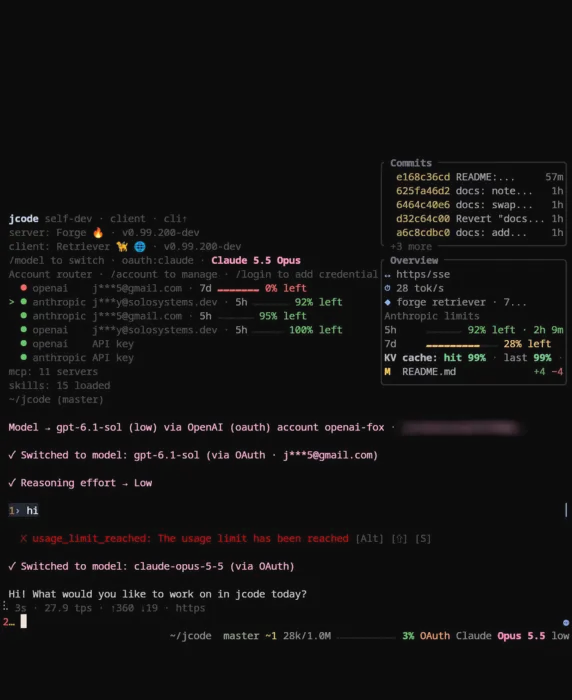Click the '/account to manage' hint
The width and height of the screenshot is (572, 700).
click(x=164, y=274)
